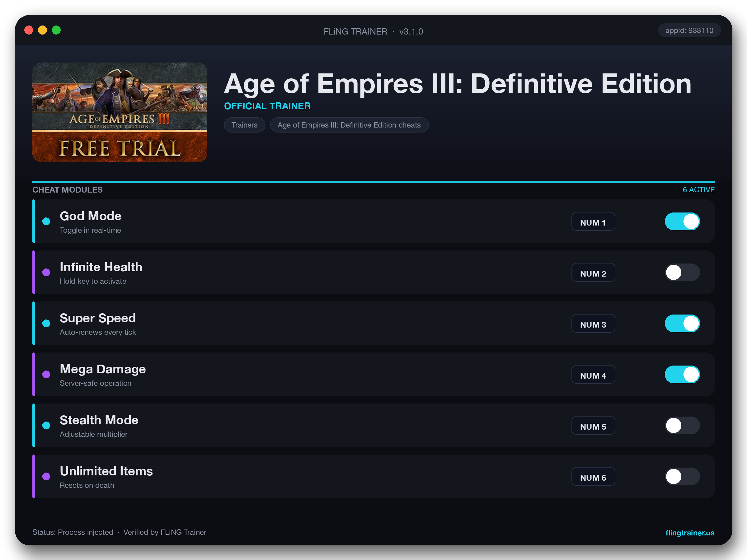
Task: Close the trainer window with red button
Action: pos(29,30)
